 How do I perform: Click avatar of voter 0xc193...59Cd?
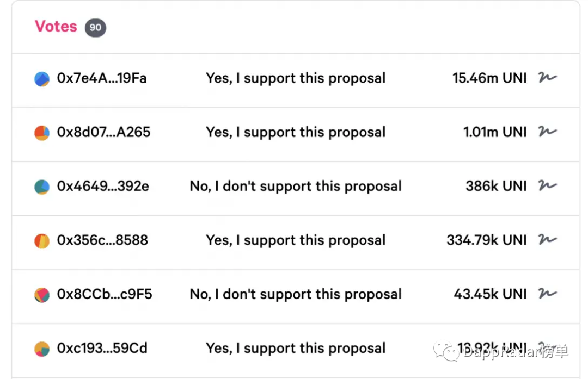click(42, 349)
